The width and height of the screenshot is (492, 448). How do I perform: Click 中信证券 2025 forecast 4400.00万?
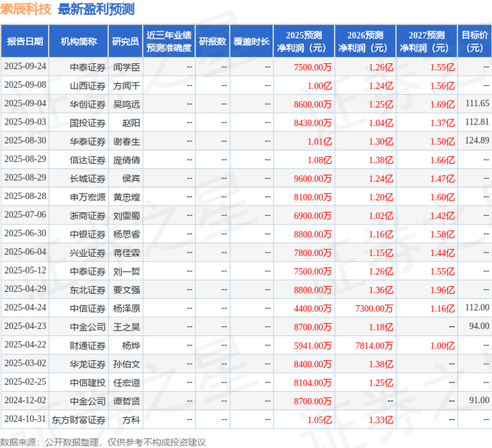(313, 308)
